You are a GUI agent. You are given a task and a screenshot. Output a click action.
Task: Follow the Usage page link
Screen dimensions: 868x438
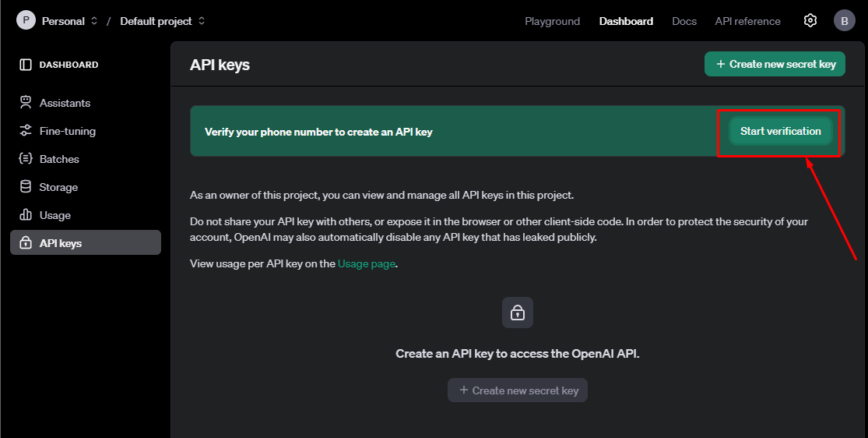[367, 264]
